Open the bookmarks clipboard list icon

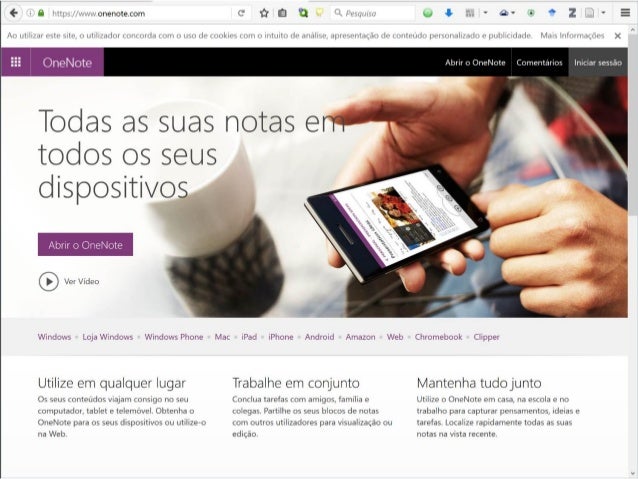point(282,13)
